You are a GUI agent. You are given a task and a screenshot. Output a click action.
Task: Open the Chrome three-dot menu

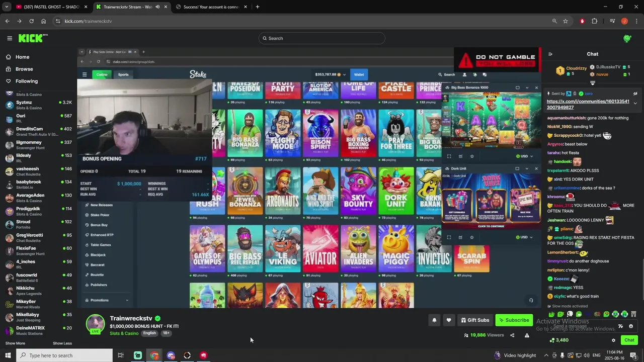[636, 21]
